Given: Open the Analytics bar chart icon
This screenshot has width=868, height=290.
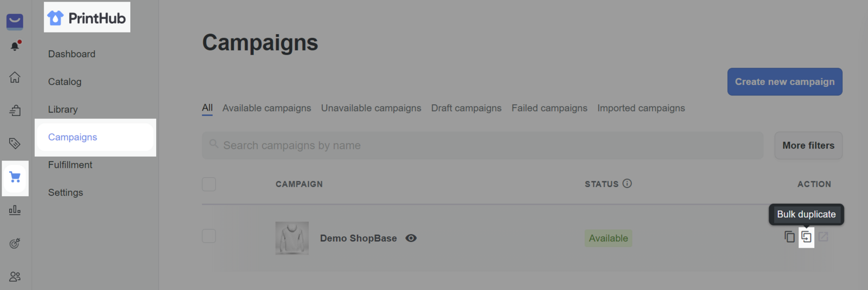Looking at the screenshot, I should click(15, 210).
